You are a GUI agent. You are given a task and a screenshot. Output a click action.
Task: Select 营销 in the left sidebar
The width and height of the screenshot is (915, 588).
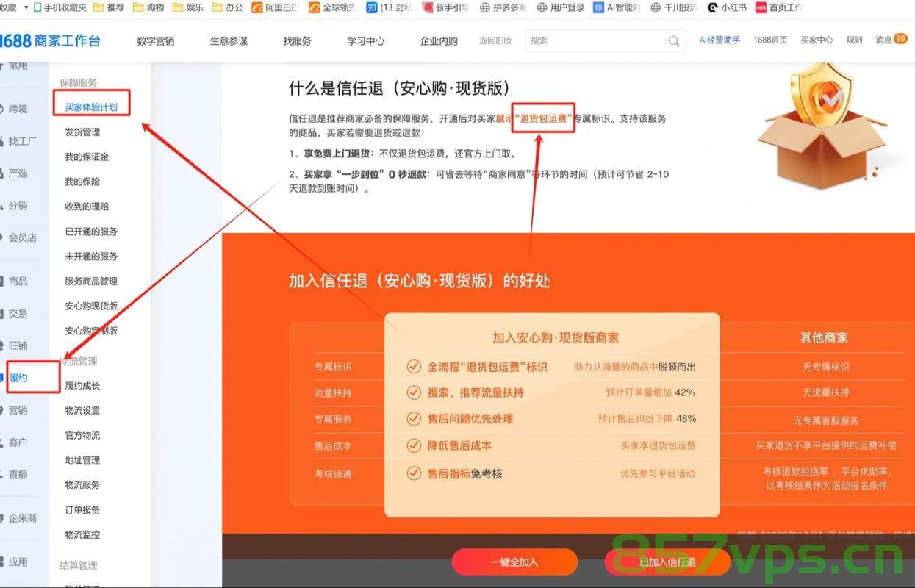(x=18, y=410)
